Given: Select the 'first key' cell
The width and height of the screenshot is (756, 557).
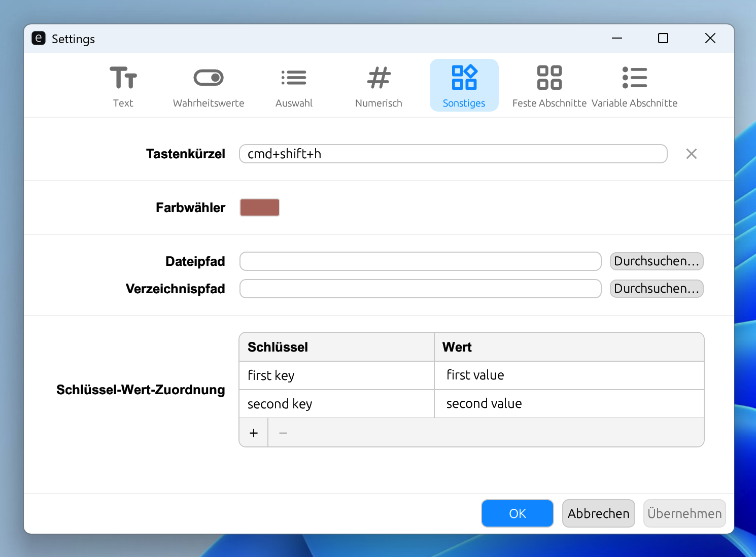Looking at the screenshot, I should [x=337, y=375].
